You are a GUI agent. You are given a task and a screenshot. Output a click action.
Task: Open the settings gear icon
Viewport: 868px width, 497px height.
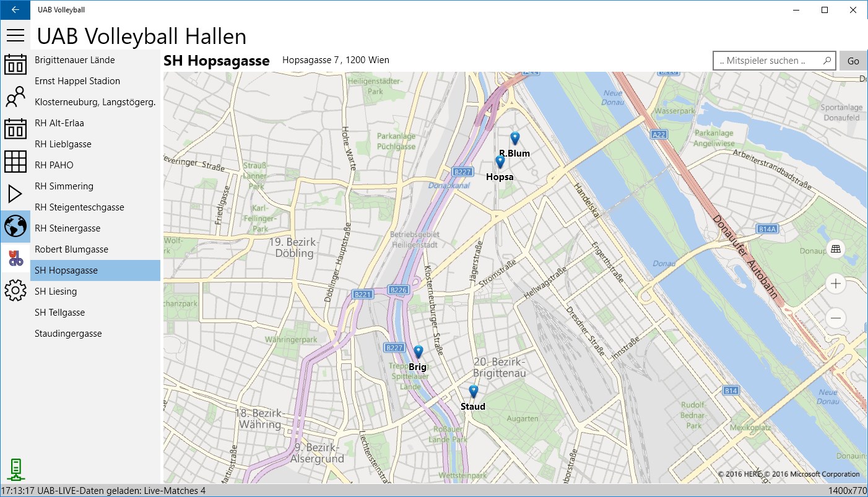tap(15, 290)
